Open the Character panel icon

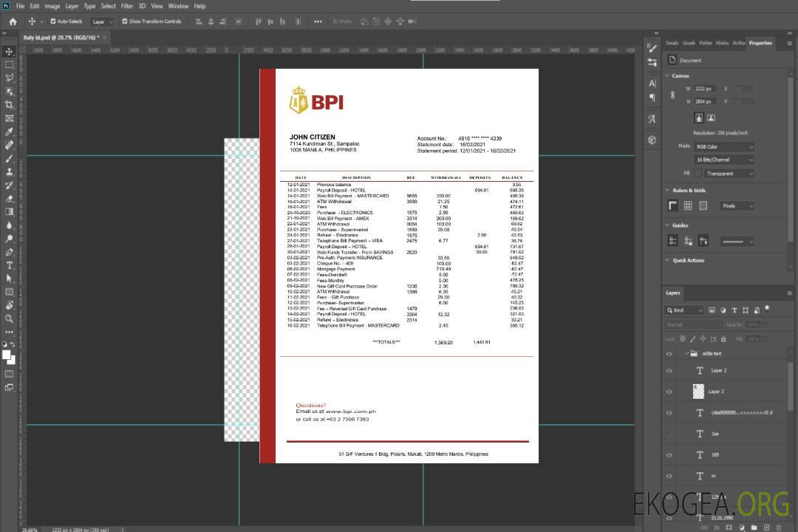pos(652,83)
